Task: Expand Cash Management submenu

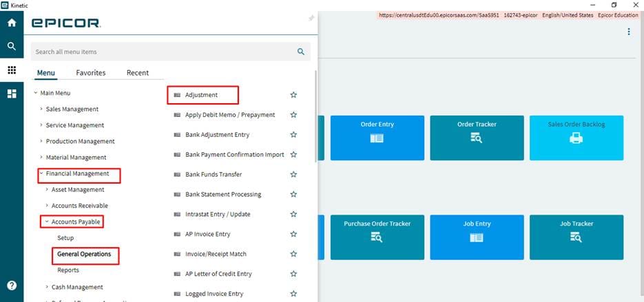Action: coord(48,288)
